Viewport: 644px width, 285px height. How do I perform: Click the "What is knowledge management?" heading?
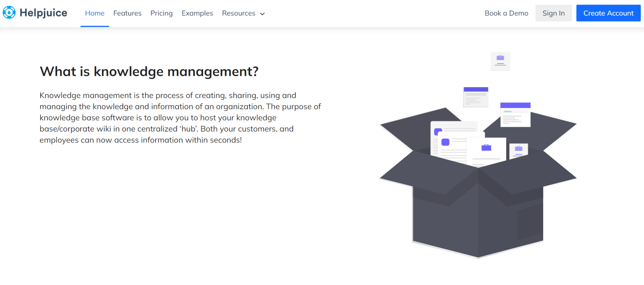(149, 71)
